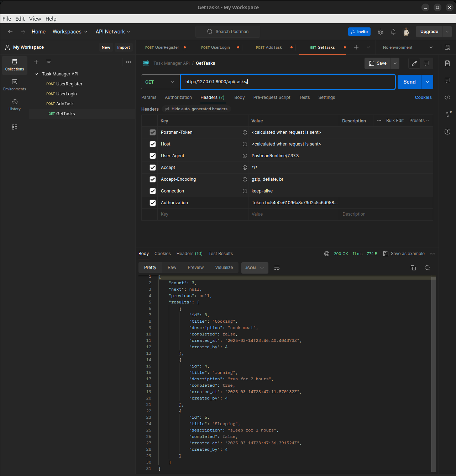The image size is (456, 476).
Task: Add a new request tab with the plus
Action: pos(356,47)
